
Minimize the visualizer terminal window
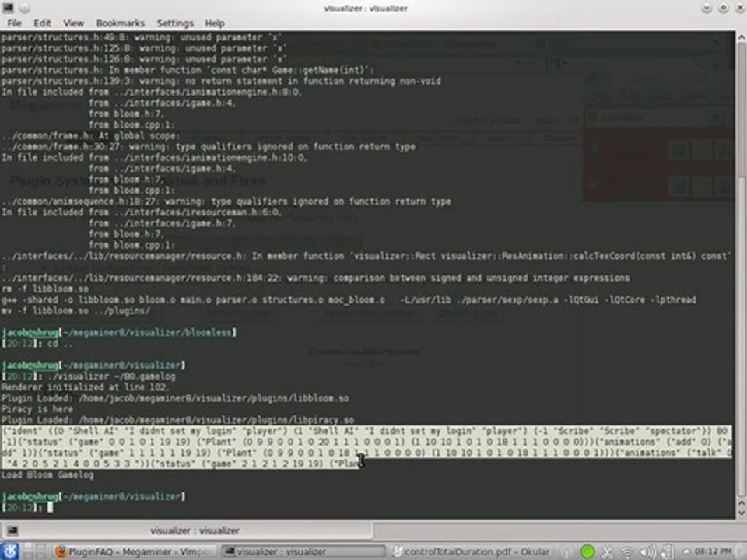coord(707,8)
